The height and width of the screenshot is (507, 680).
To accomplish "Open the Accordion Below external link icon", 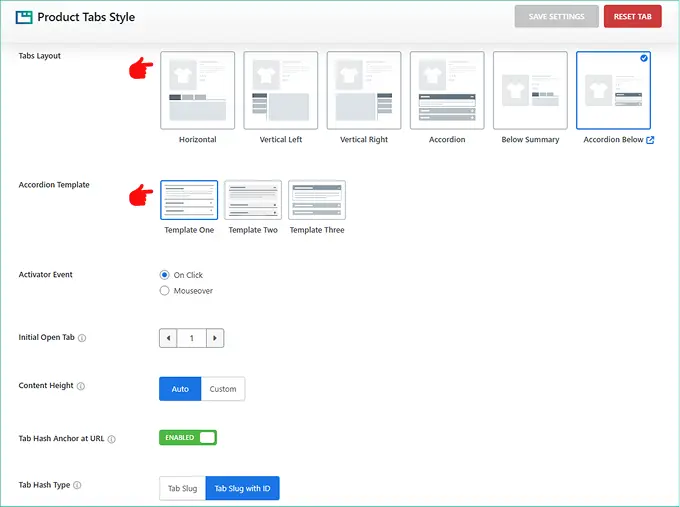I will [x=651, y=140].
